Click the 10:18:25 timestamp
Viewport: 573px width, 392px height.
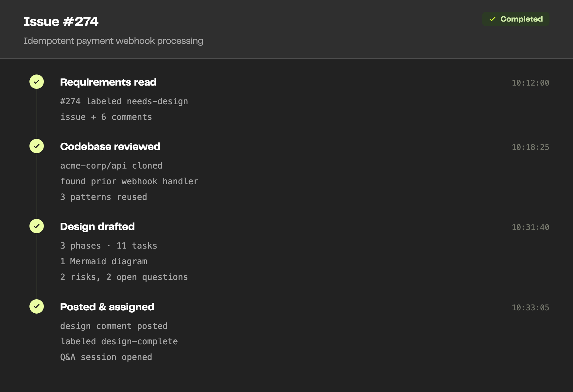click(x=530, y=147)
